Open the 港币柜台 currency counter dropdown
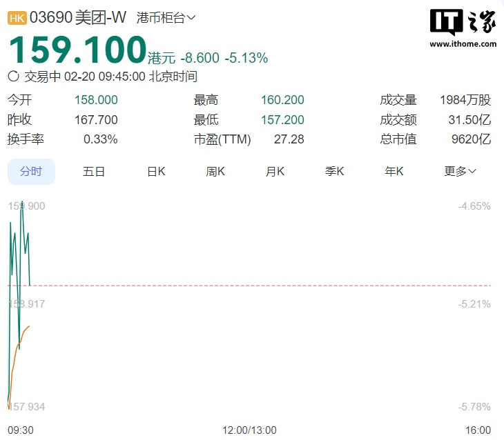Viewport: 504px width, 440px height. coord(166,18)
